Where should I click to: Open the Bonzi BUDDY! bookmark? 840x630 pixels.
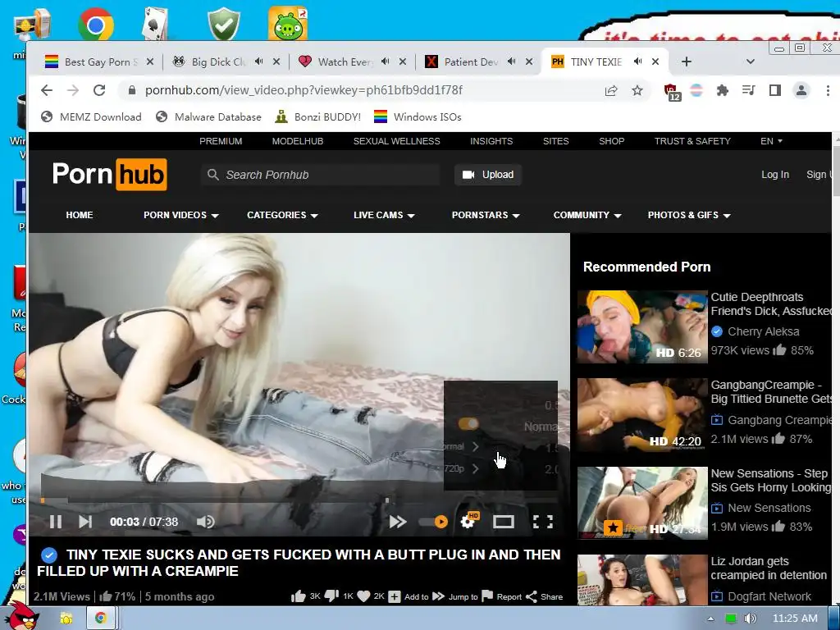click(318, 116)
